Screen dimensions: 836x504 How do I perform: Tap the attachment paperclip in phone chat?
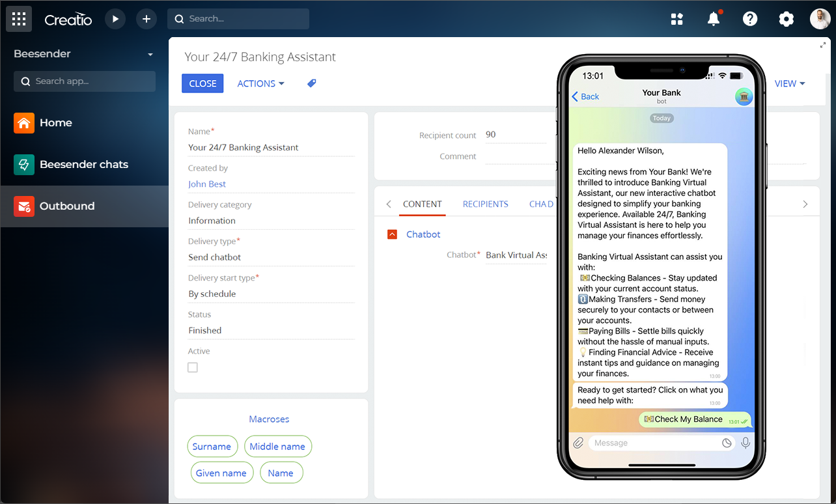pos(578,443)
